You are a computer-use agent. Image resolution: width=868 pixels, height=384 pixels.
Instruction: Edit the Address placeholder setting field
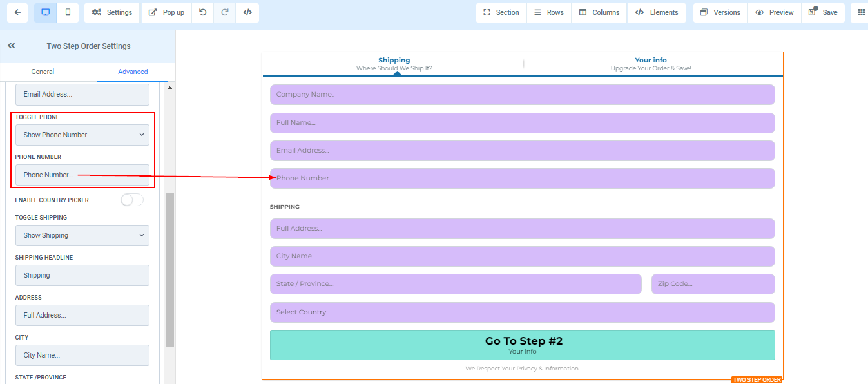tap(82, 315)
